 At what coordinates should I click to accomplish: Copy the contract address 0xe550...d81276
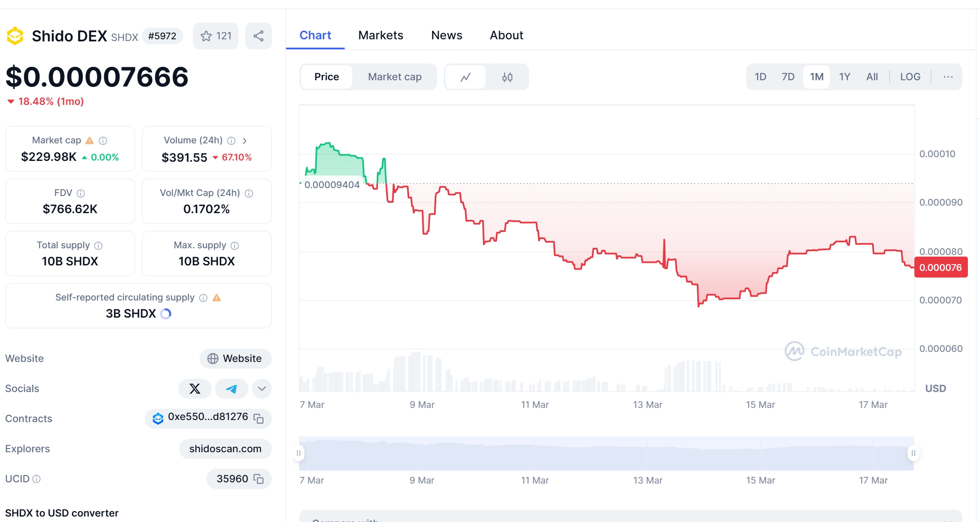(x=258, y=418)
